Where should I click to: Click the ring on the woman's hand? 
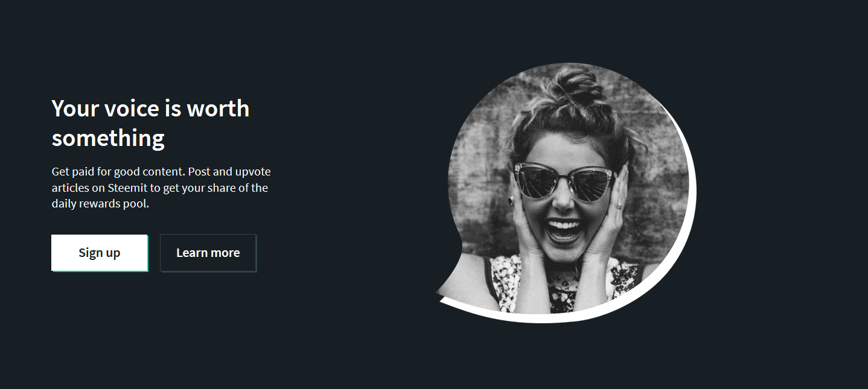[x=617, y=206]
